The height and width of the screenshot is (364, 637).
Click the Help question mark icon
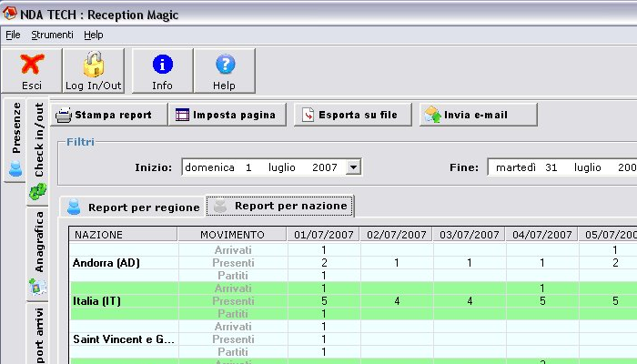(224, 65)
